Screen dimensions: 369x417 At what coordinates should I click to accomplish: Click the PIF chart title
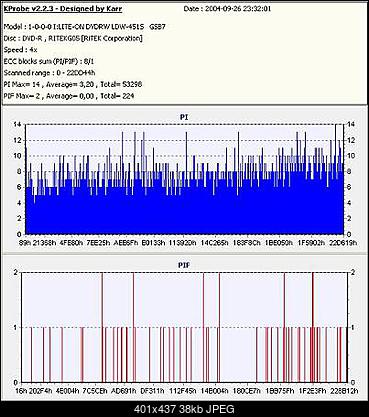pos(184,265)
